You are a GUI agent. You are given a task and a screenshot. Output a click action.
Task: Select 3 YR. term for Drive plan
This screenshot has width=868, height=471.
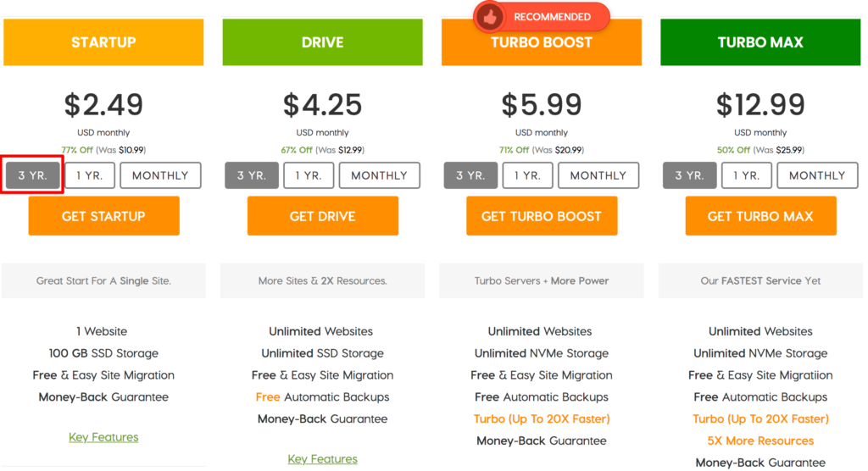point(252,175)
